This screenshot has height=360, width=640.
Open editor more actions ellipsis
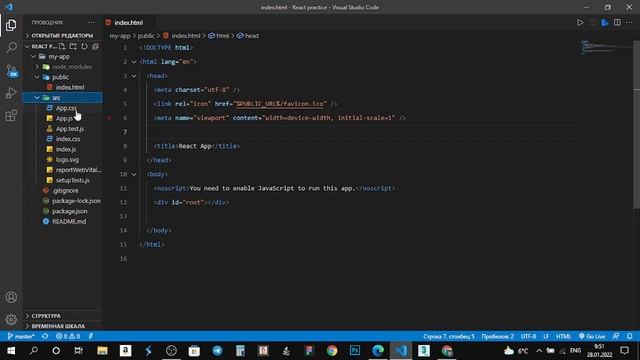(629, 22)
